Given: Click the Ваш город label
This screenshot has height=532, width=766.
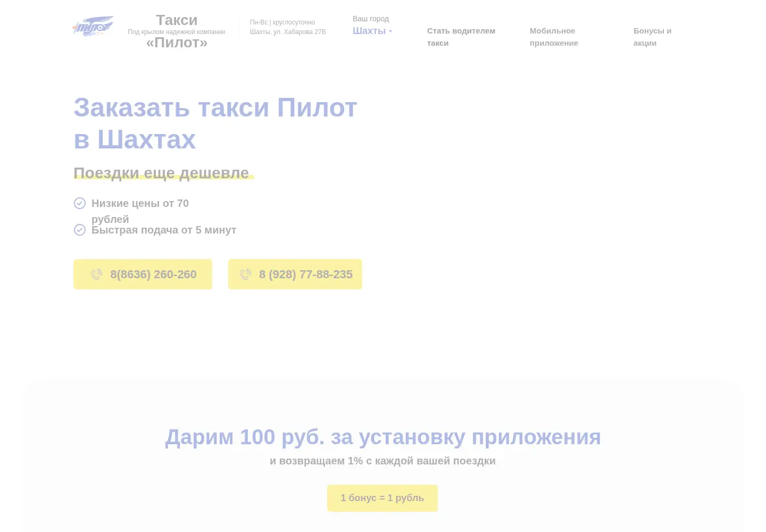Looking at the screenshot, I should (371, 19).
